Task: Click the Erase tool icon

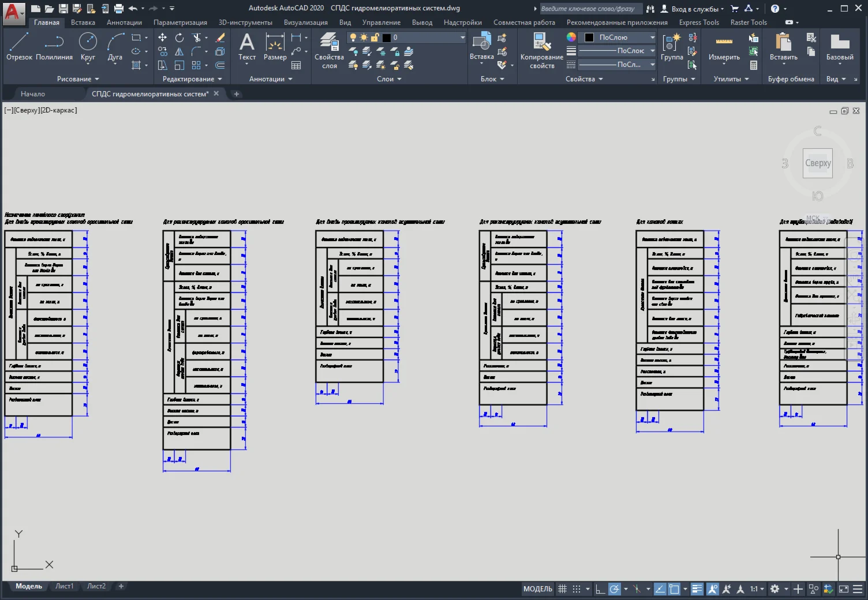Action: click(x=220, y=37)
